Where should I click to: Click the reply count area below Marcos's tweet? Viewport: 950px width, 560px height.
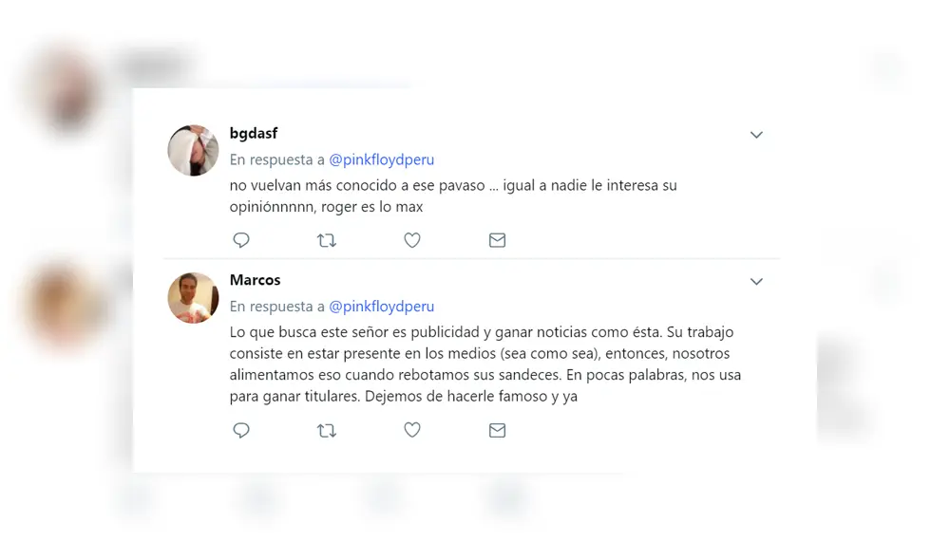tap(241, 430)
